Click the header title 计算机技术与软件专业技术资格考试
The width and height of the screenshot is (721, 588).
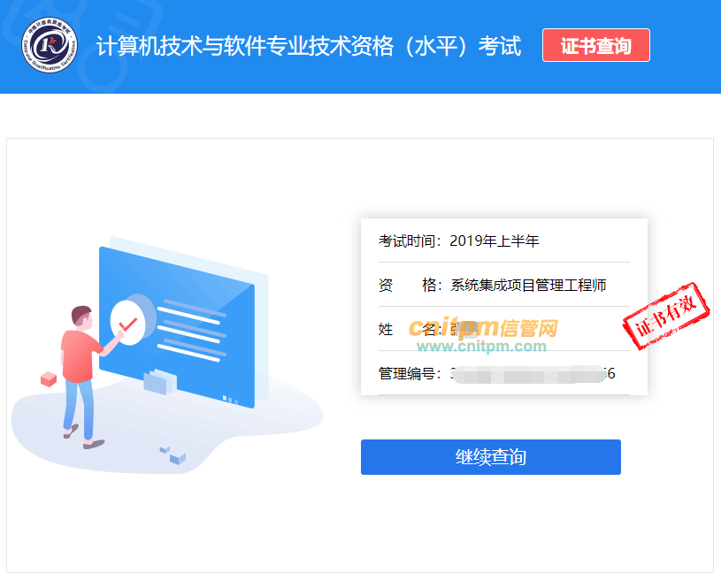click(x=309, y=46)
